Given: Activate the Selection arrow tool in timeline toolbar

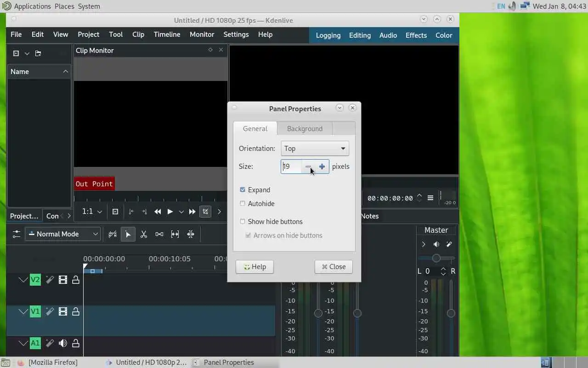Looking at the screenshot, I should click(128, 234).
